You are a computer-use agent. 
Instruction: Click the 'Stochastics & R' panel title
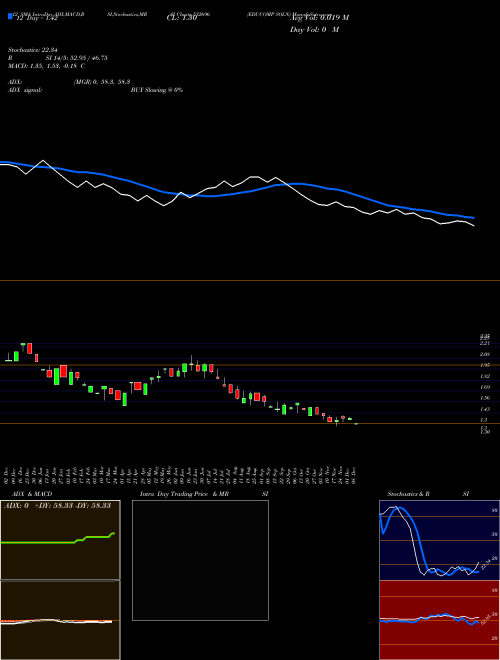tap(408, 494)
